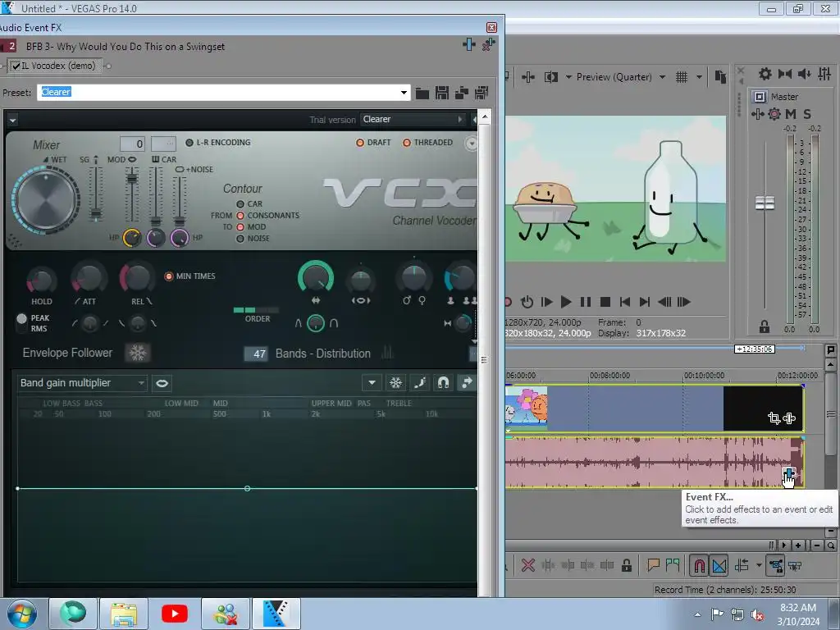Click Split Screen View icon in preview toolbar
Image resolution: width=840 pixels, height=630 pixels.
(x=551, y=77)
